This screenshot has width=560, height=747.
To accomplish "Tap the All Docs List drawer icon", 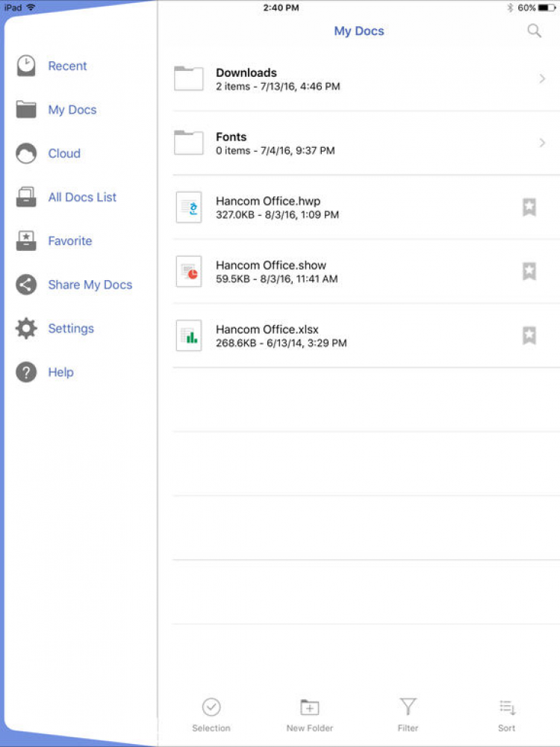I will (x=26, y=197).
